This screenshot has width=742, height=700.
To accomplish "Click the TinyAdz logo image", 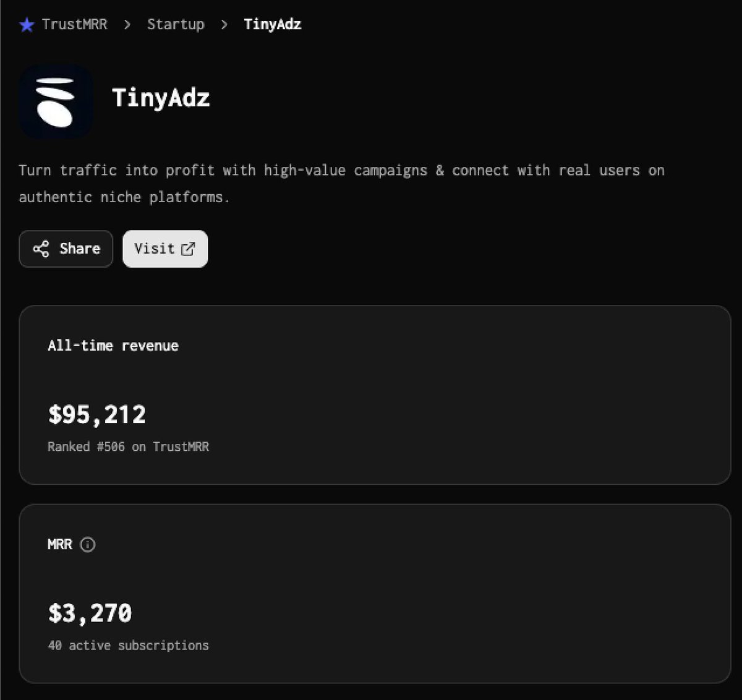I will pos(56,102).
